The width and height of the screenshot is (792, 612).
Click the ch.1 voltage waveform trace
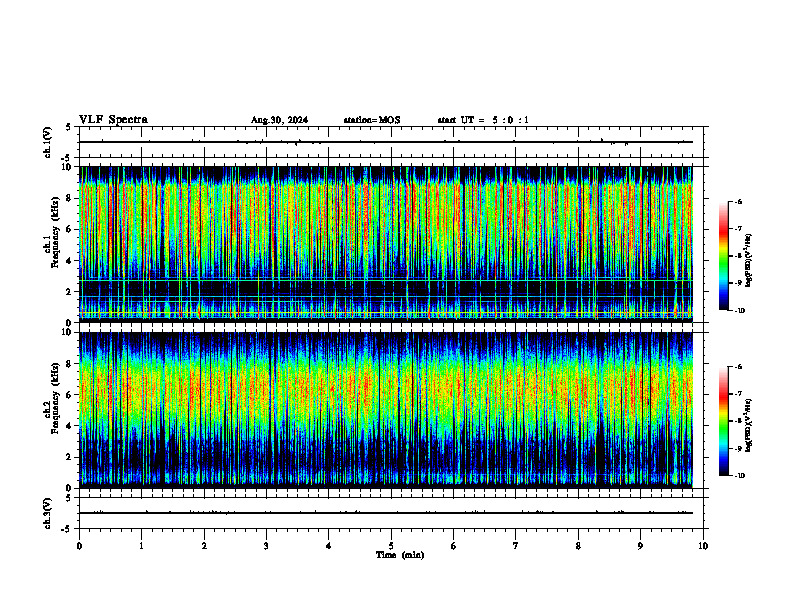[x=386, y=142]
